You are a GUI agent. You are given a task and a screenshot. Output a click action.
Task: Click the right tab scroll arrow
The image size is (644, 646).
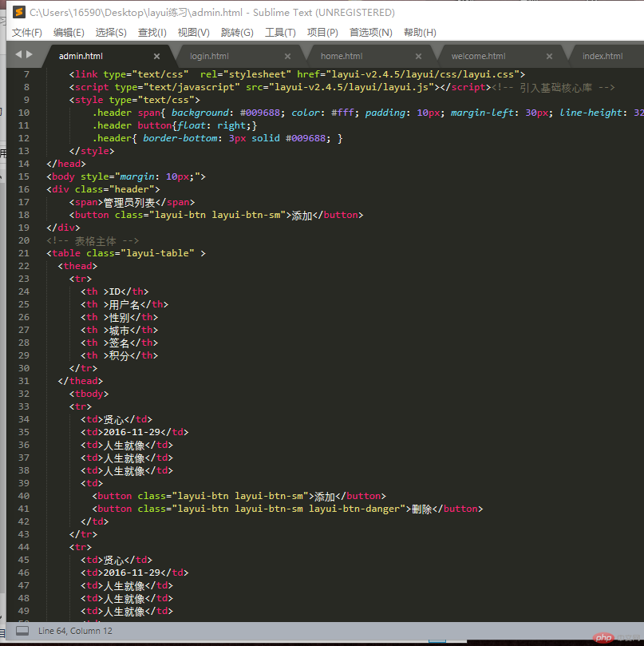[x=30, y=54]
